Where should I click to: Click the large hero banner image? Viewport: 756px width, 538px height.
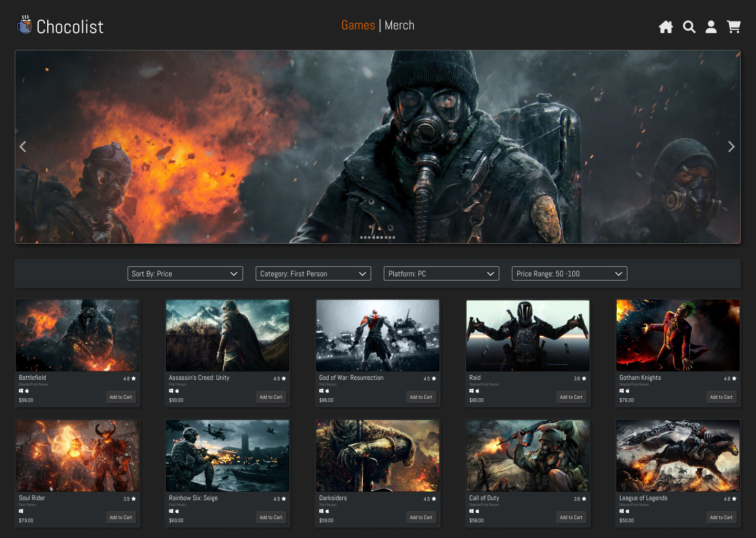378,147
